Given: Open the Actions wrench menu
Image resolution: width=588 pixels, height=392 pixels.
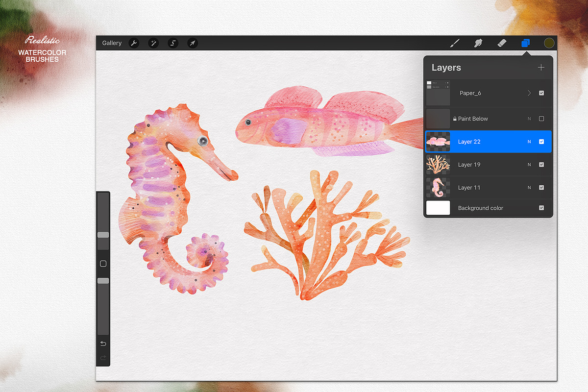Looking at the screenshot, I should coord(134,43).
